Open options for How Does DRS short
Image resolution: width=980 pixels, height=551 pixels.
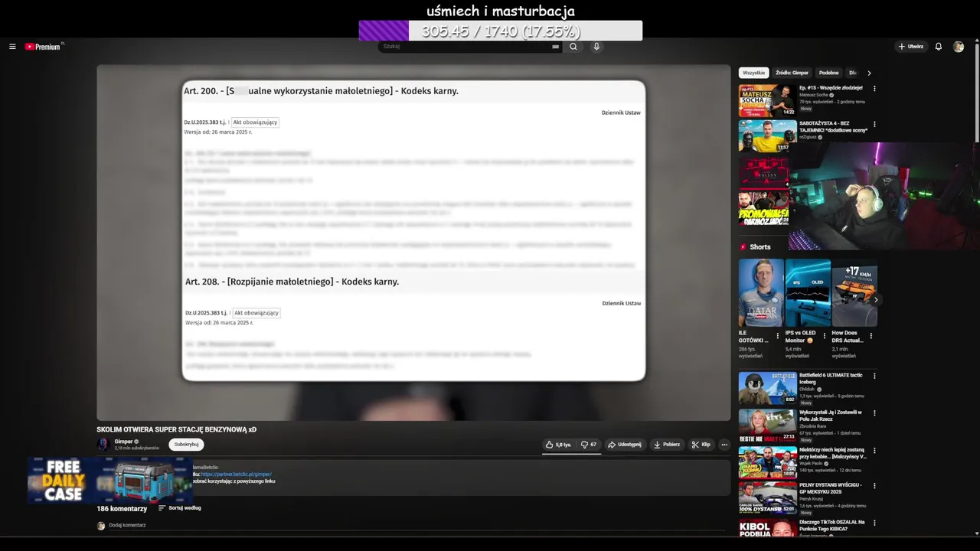click(x=873, y=335)
